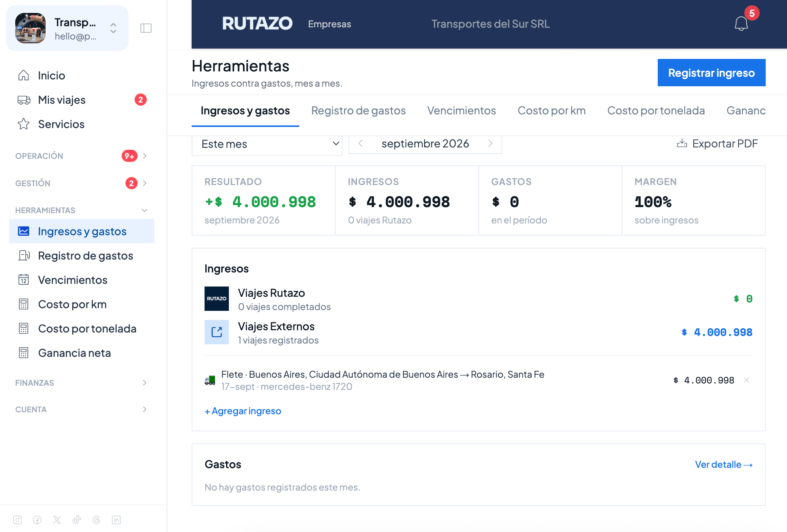Click Agregar ingreso link
The image size is (787, 532).
pyautogui.click(x=243, y=411)
